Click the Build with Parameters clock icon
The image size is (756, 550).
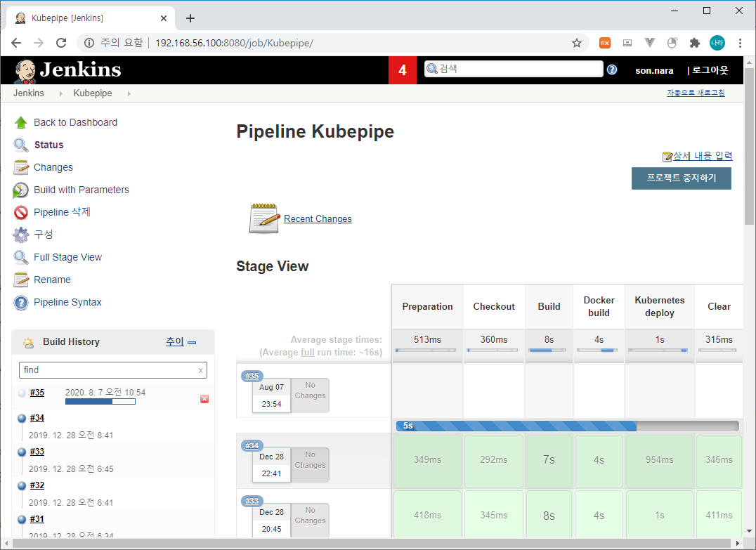21,190
